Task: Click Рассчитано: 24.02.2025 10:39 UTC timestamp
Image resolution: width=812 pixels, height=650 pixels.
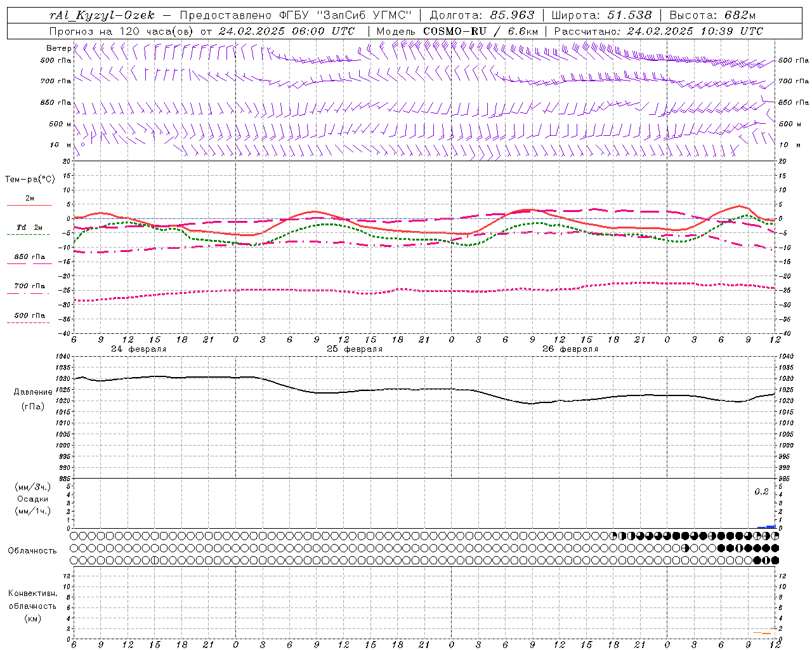Action: click(x=658, y=31)
